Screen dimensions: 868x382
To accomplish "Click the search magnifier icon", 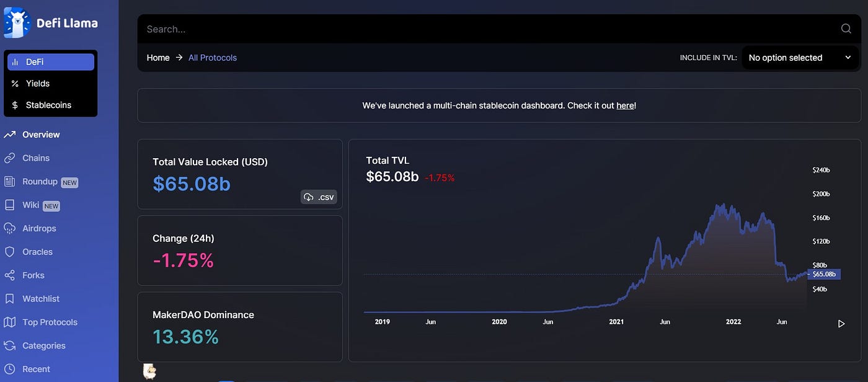I will [x=846, y=29].
